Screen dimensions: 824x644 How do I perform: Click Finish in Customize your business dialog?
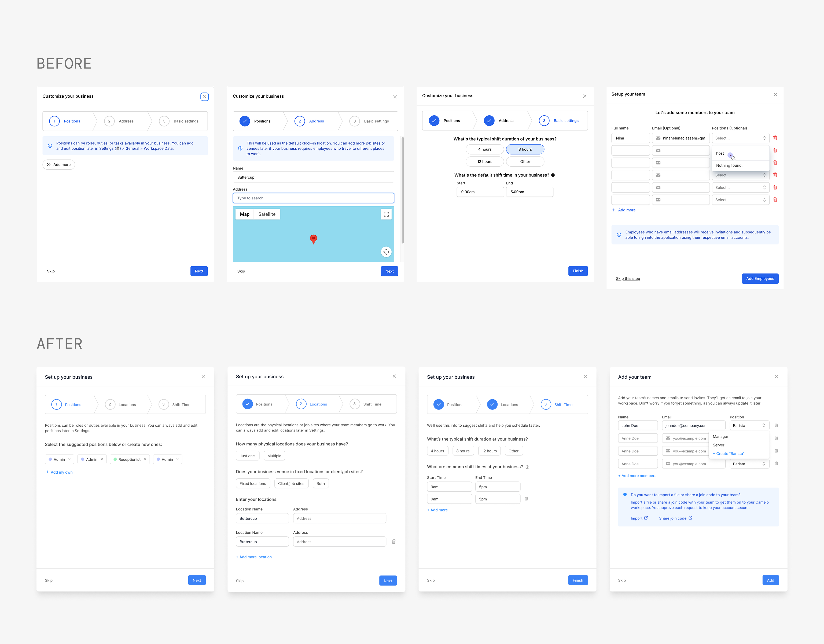[578, 271]
